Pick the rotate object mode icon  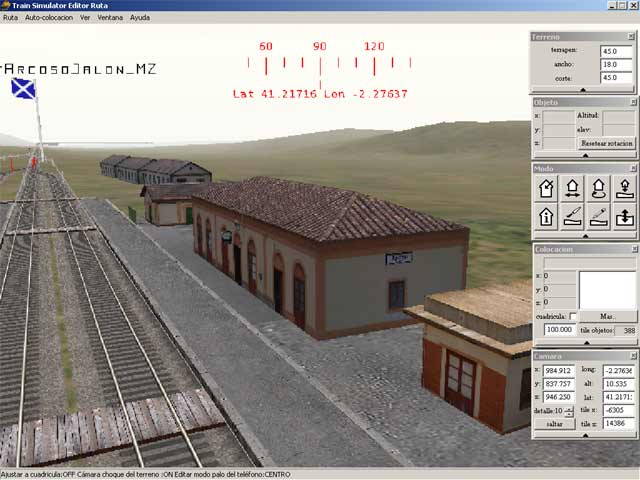[x=598, y=188]
